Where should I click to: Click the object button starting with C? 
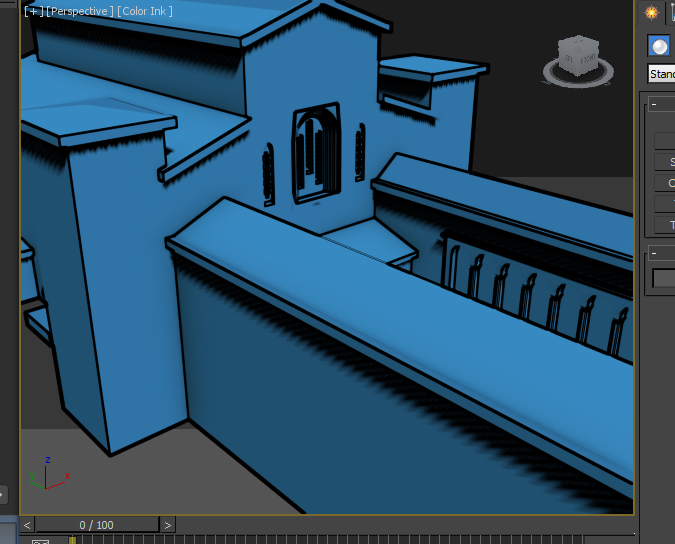click(x=665, y=183)
